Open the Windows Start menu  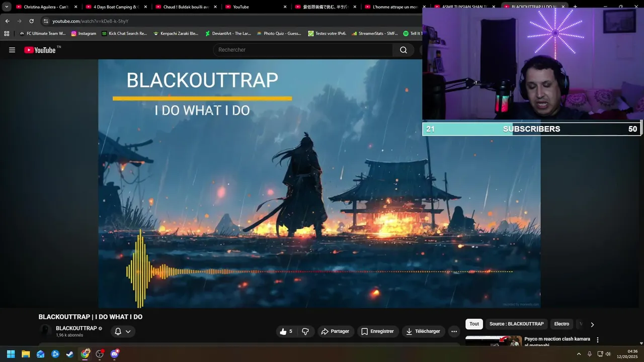click(11, 354)
